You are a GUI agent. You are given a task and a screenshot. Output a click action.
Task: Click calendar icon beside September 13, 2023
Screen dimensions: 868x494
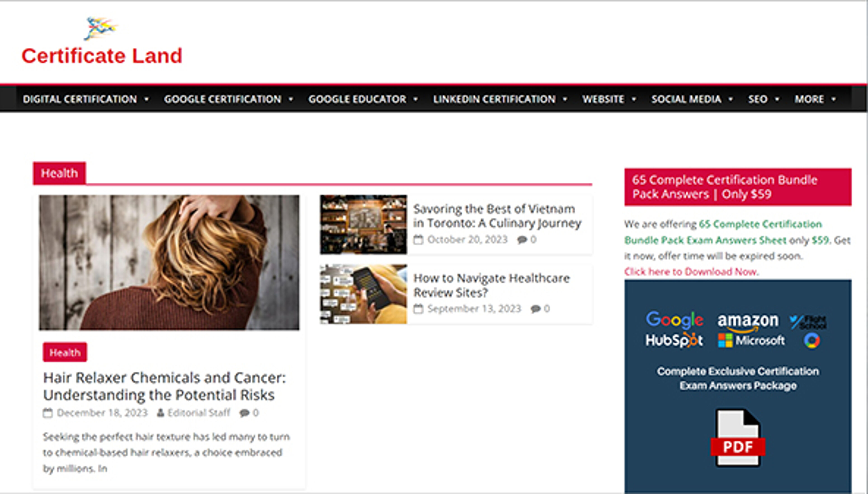pyautogui.click(x=418, y=309)
